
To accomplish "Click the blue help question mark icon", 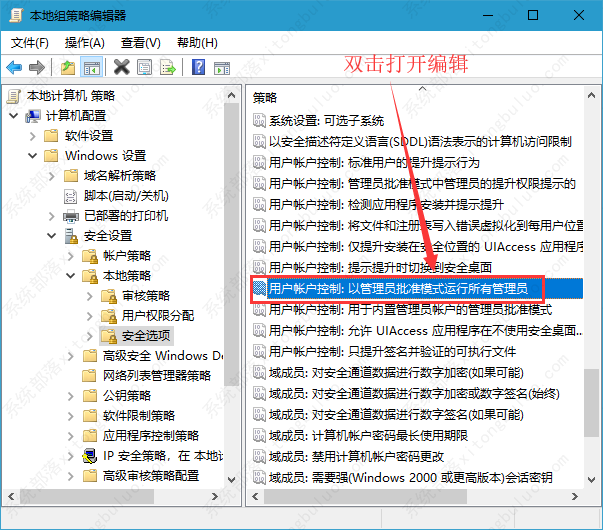I will (198, 67).
